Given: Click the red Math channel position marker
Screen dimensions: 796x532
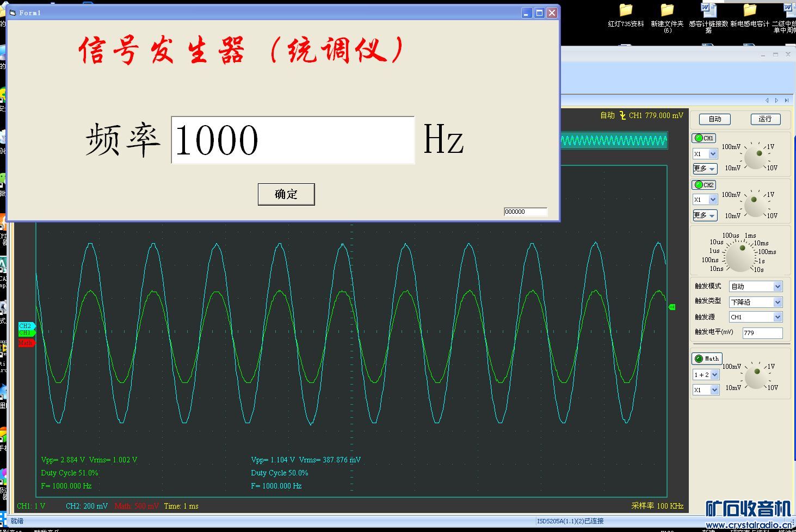Looking at the screenshot, I should (26, 343).
